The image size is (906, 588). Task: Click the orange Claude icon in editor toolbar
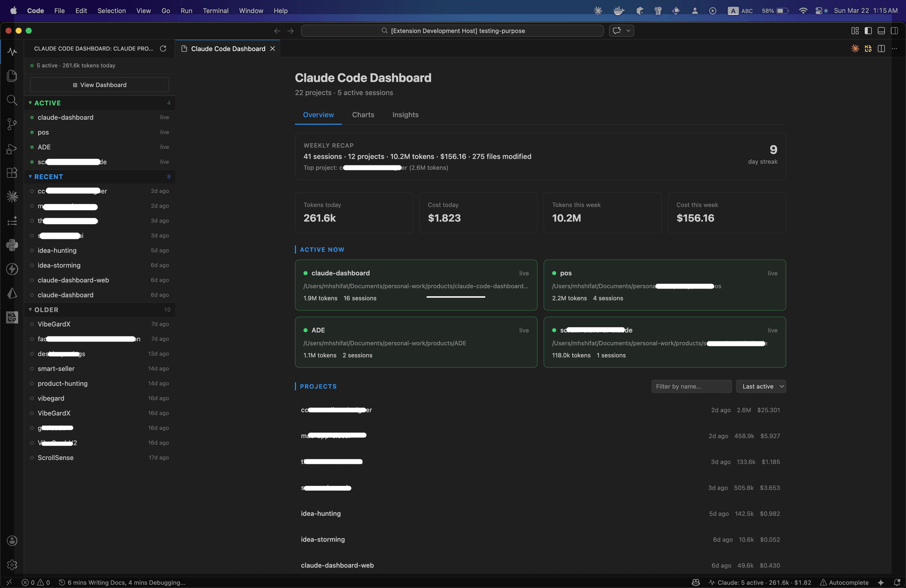pyautogui.click(x=855, y=48)
